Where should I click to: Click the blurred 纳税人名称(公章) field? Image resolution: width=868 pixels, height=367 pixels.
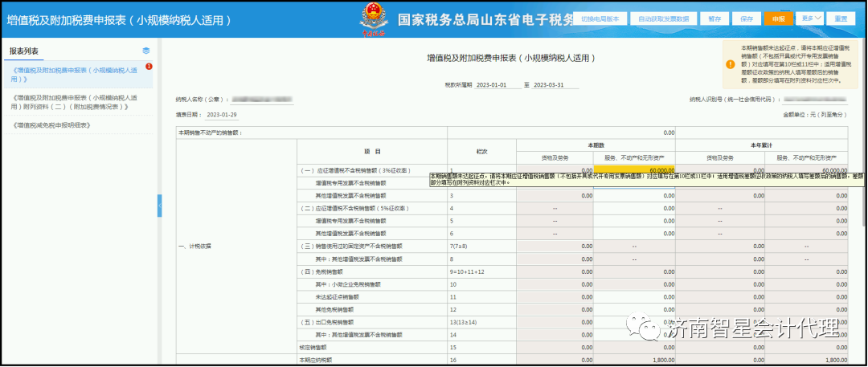[262, 100]
